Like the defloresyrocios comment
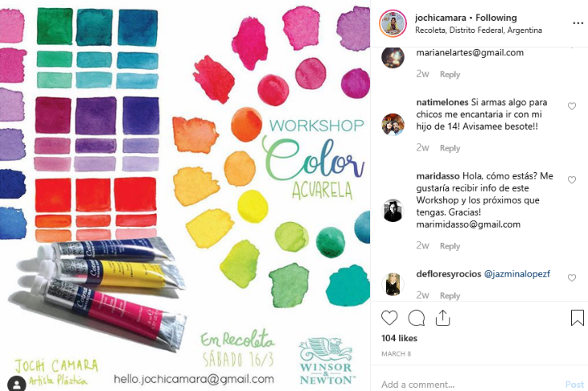The width and height of the screenshot is (588, 391). tap(571, 278)
